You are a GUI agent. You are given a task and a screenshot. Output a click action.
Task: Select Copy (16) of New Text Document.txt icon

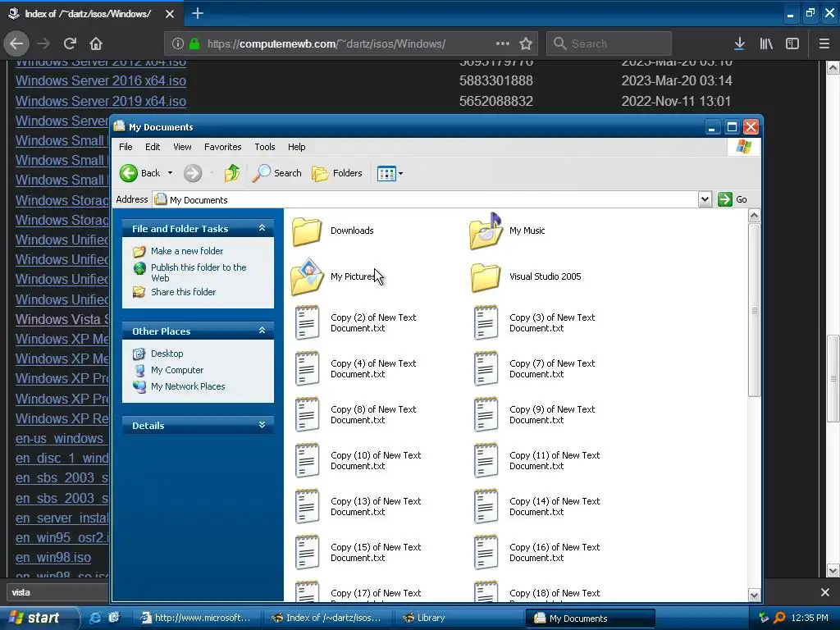[x=486, y=552]
